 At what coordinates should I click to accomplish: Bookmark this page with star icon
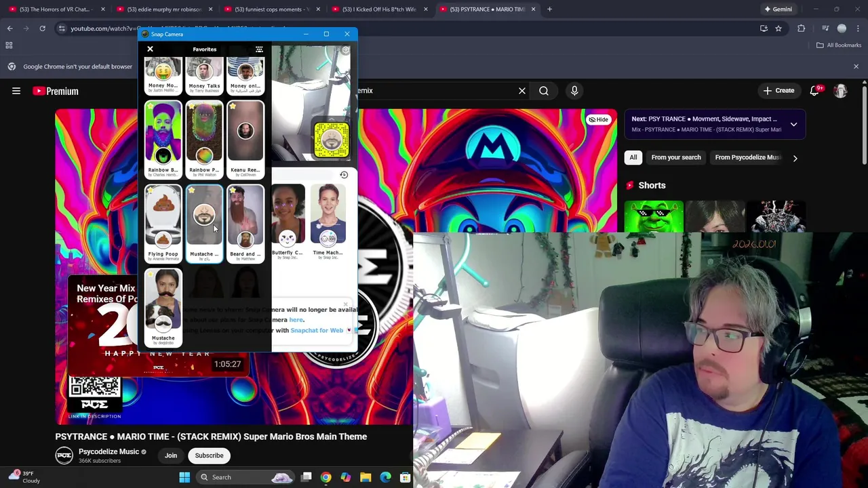coord(778,28)
